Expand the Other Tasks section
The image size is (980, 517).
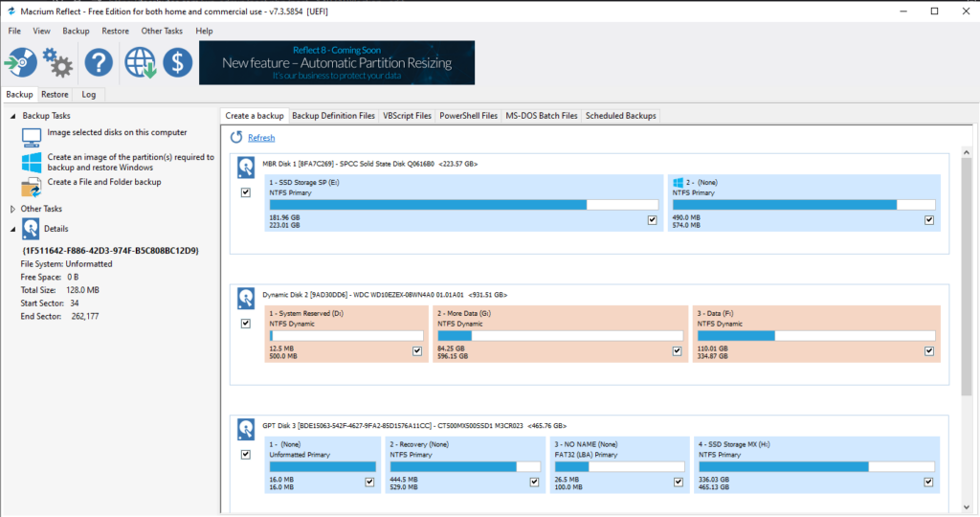(x=12, y=209)
